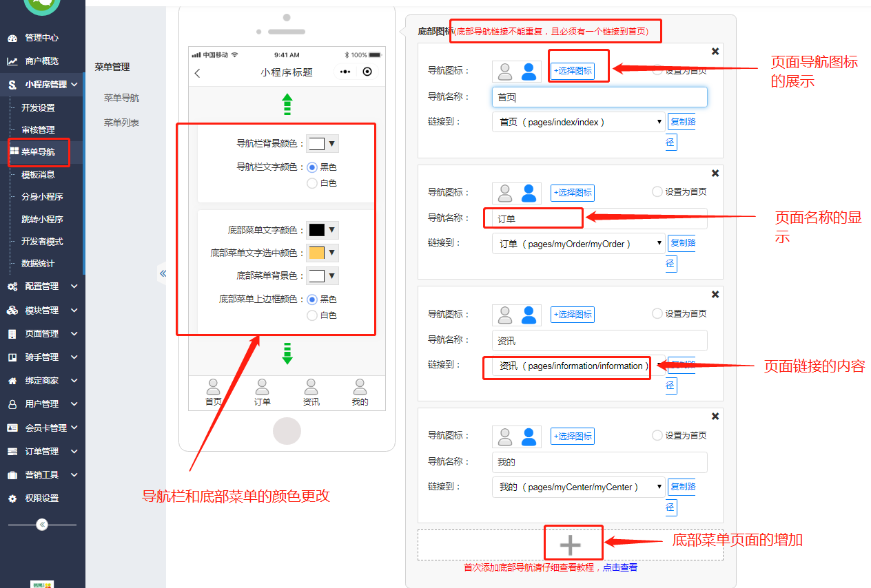Click the 导航名称 input containing 首页
Image resolution: width=871 pixels, height=588 pixels.
coord(599,96)
